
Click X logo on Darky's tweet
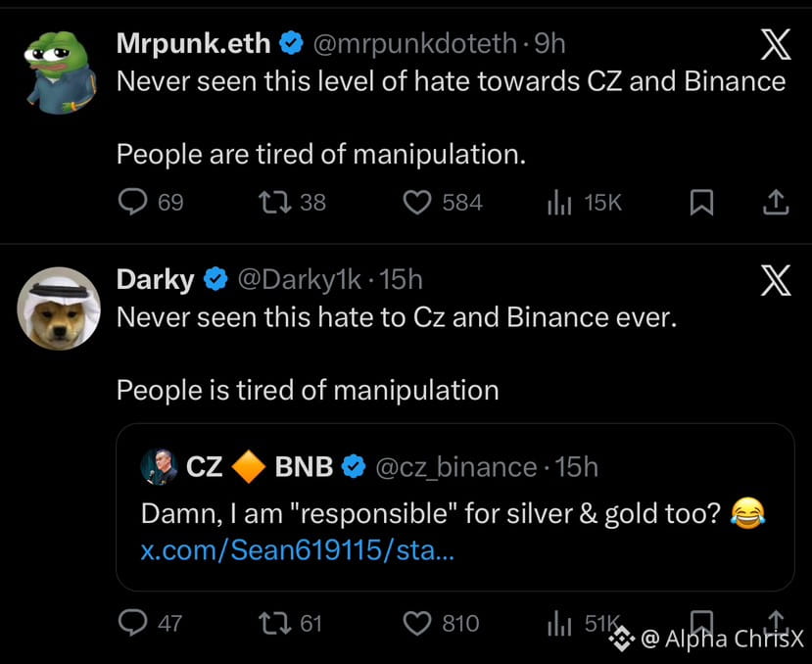coord(775,281)
